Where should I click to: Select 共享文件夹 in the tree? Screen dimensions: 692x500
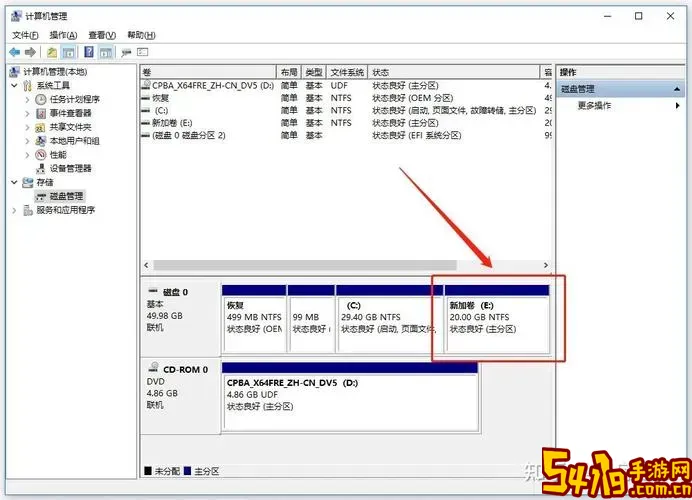70,127
